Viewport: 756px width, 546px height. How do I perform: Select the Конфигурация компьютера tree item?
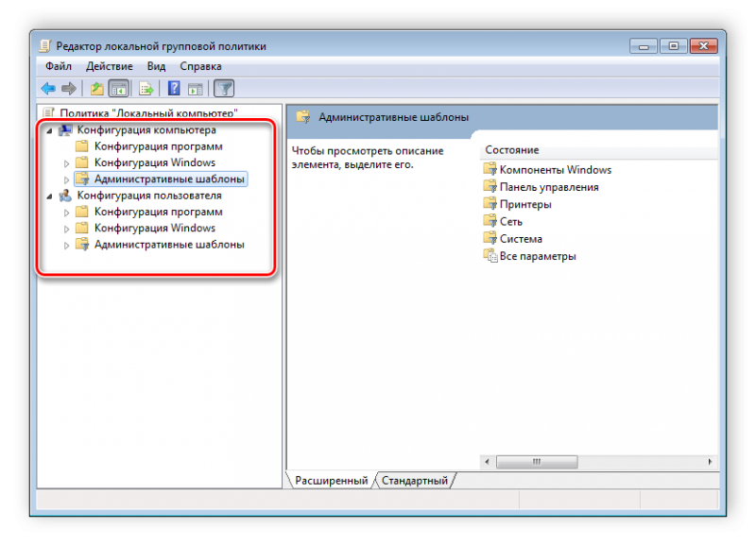pyautogui.click(x=146, y=130)
